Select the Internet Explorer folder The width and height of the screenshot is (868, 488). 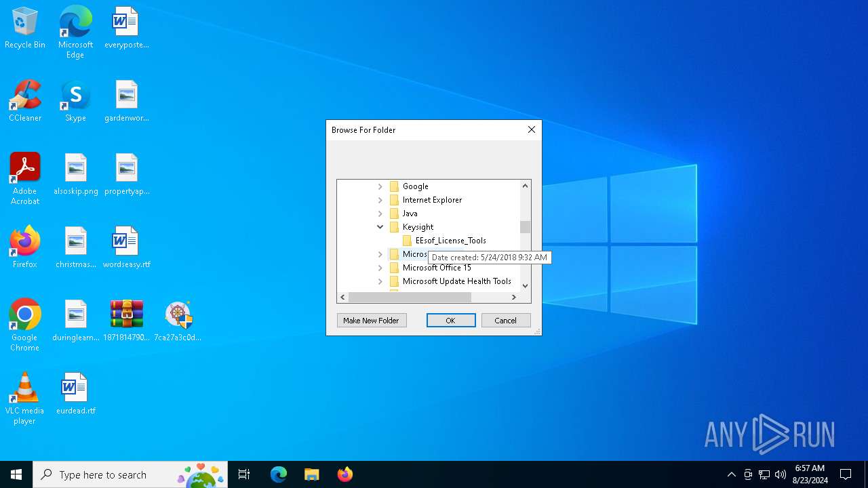coord(432,200)
